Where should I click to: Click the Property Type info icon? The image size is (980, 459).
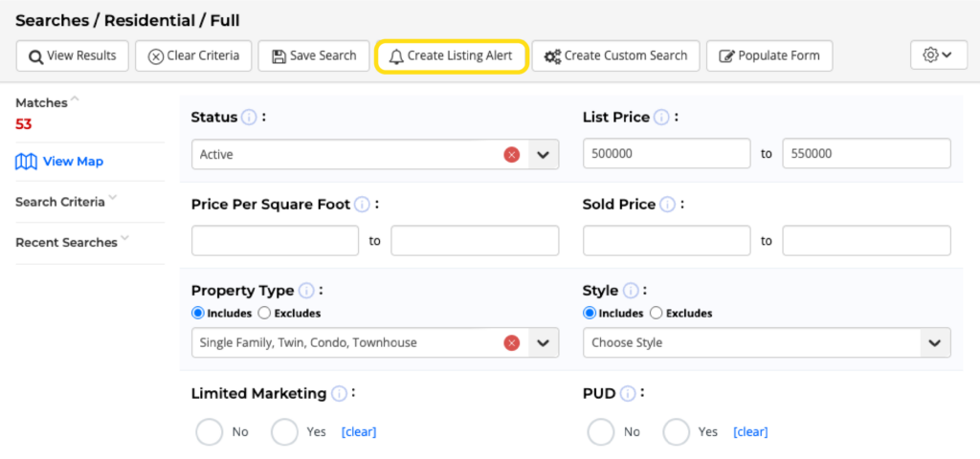click(x=306, y=291)
